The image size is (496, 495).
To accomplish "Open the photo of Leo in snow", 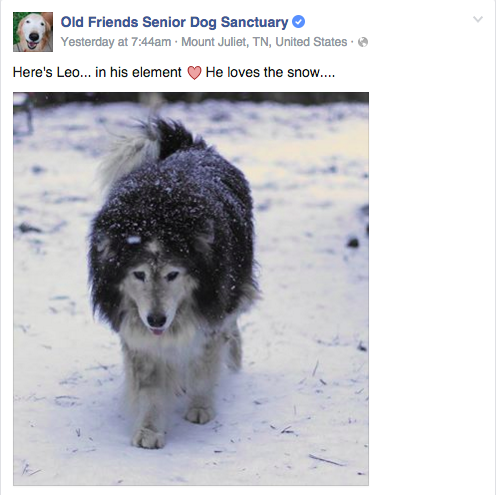I will 191,289.
